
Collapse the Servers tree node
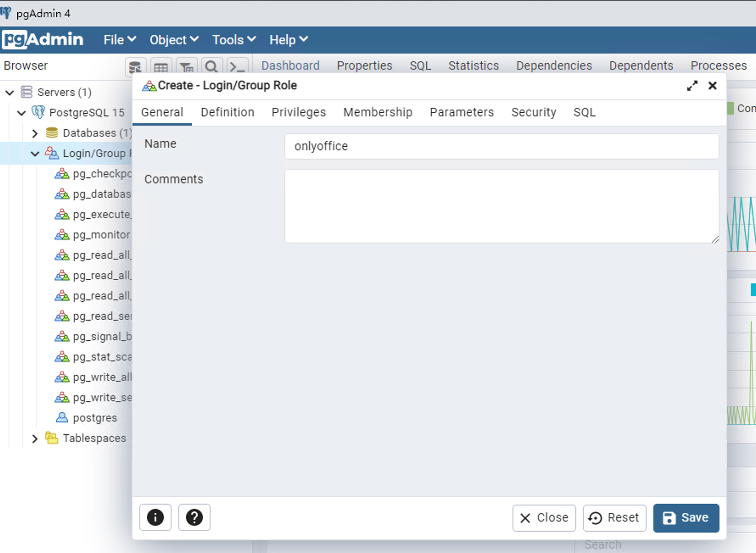coord(10,92)
